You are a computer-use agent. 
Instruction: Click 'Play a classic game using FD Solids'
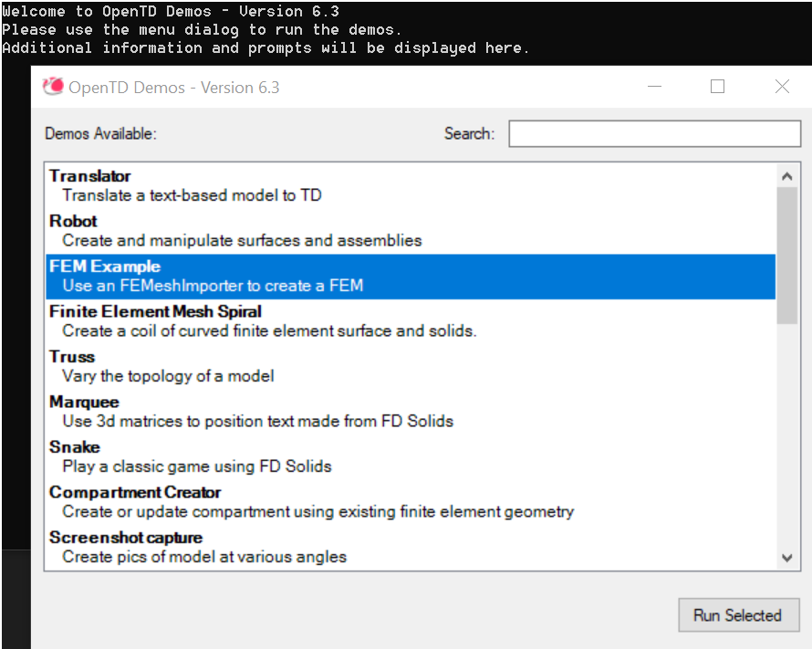coord(197,466)
